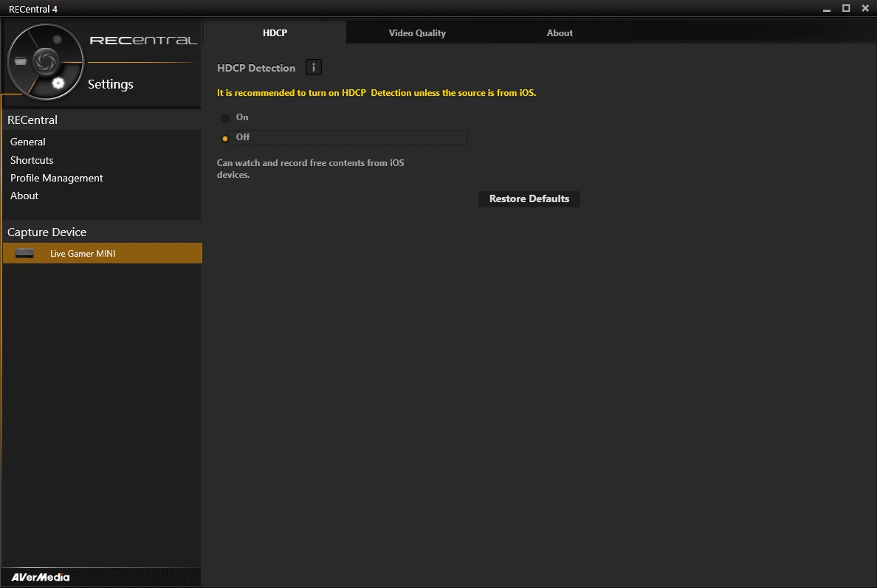Open About under RECentral sidebar section
The width and height of the screenshot is (877, 588).
point(24,196)
